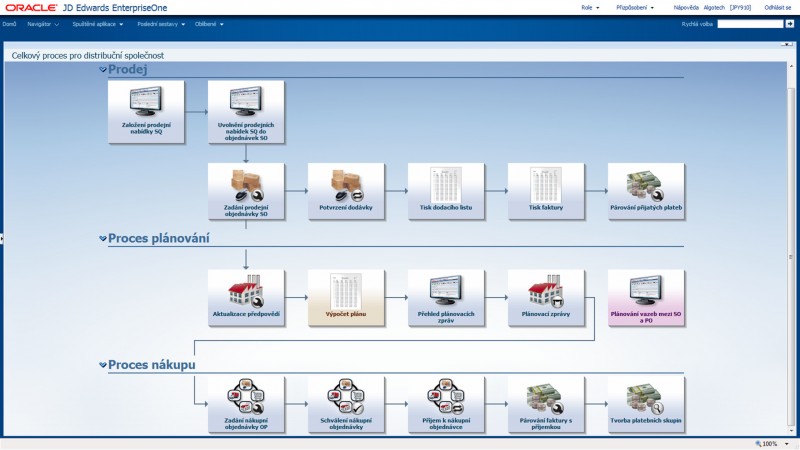
Task: Collapse the Proces plánování section
Action: pyautogui.click(x=103, y=239)
